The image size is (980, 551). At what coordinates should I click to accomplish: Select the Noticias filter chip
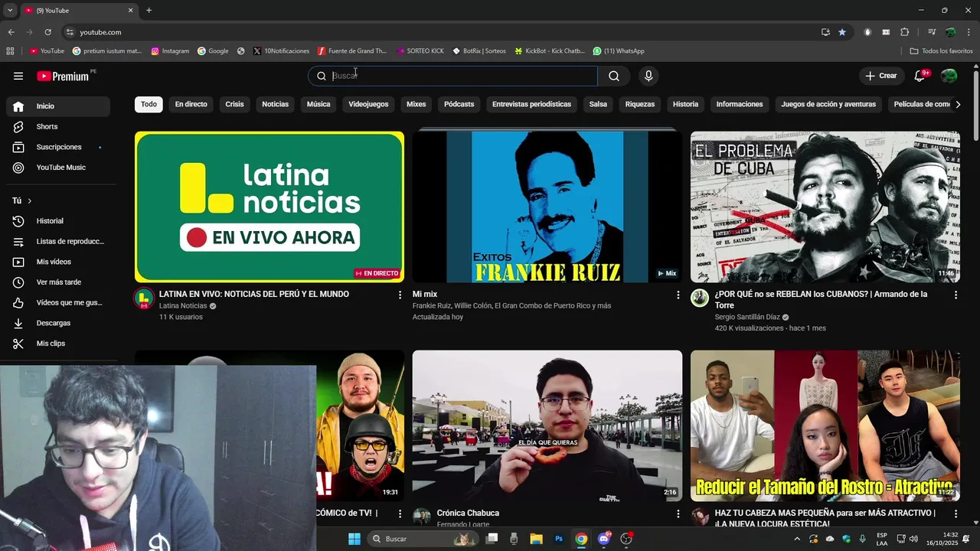[275, 104]
